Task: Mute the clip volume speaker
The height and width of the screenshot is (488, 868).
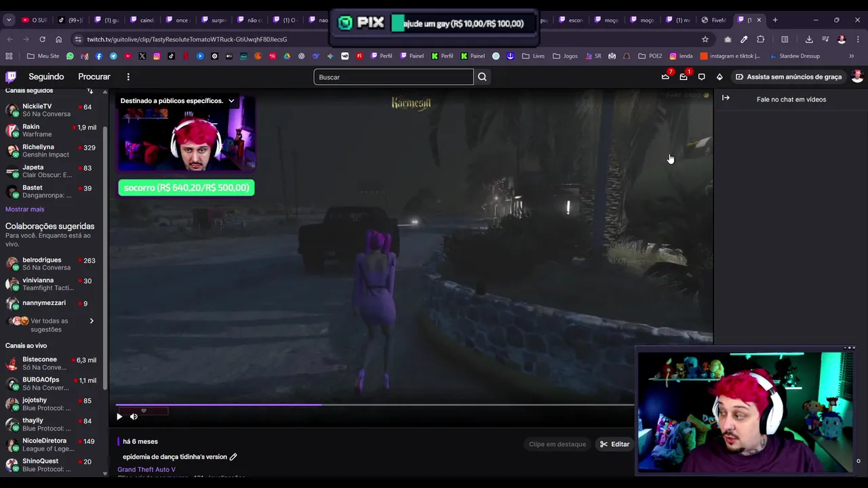Action: (134, 417)
